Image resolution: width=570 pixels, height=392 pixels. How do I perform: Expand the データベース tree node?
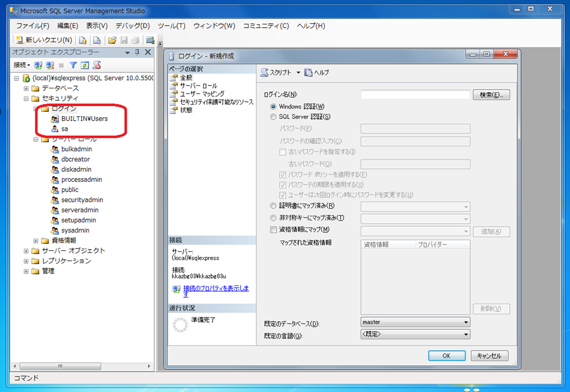click(26, 88)
